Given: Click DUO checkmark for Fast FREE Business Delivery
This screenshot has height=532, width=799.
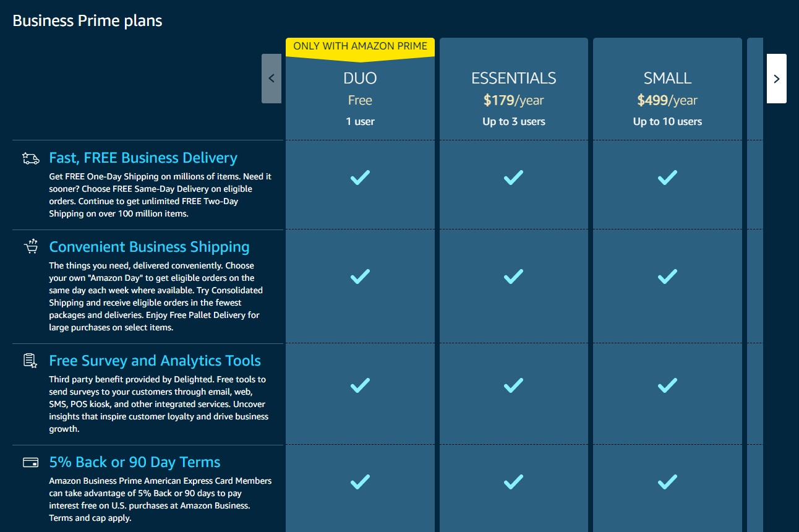Looking at the screenshot, I should tap(360, 178).
